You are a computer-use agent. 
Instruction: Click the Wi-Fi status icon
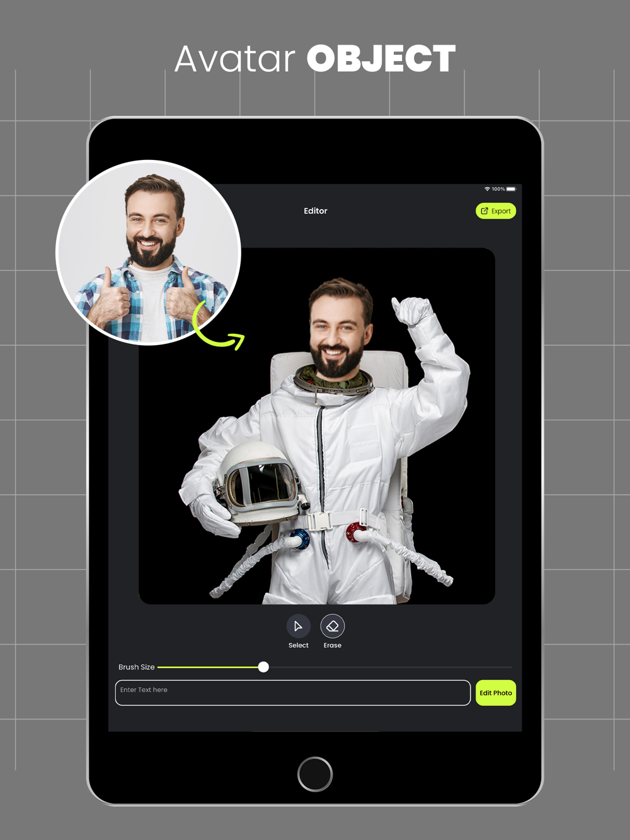tap(487, 189)
